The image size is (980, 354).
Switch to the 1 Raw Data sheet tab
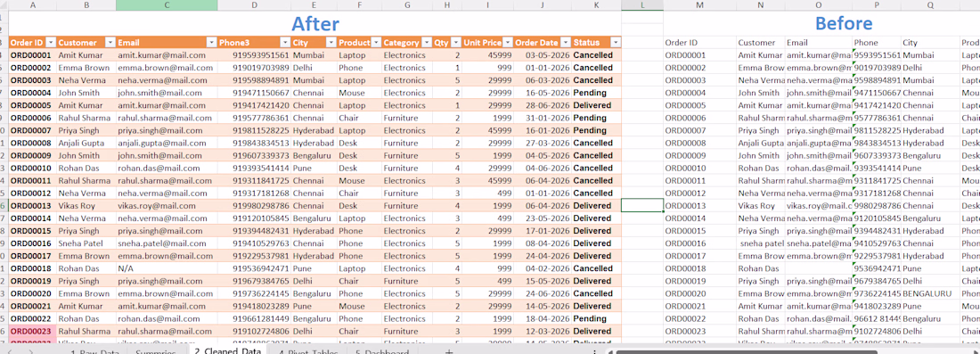coord(94,350)
